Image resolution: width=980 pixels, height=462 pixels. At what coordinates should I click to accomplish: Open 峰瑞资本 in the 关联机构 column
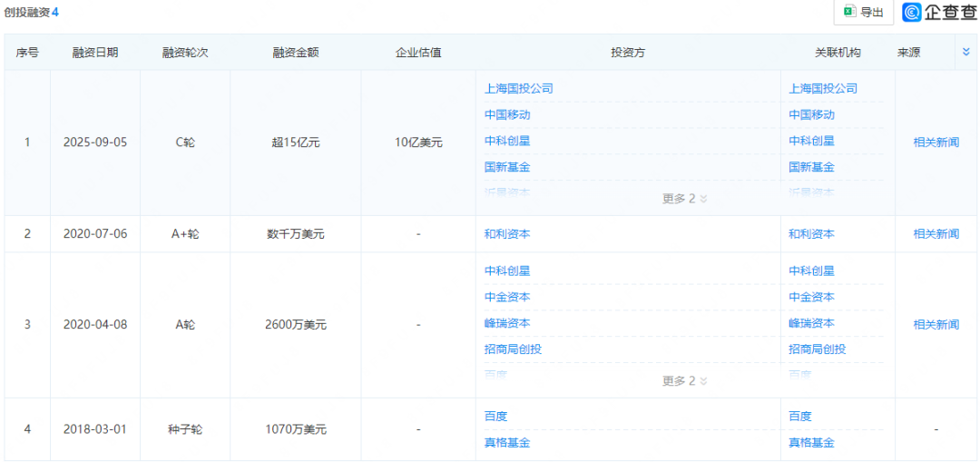tap(811, 324)
